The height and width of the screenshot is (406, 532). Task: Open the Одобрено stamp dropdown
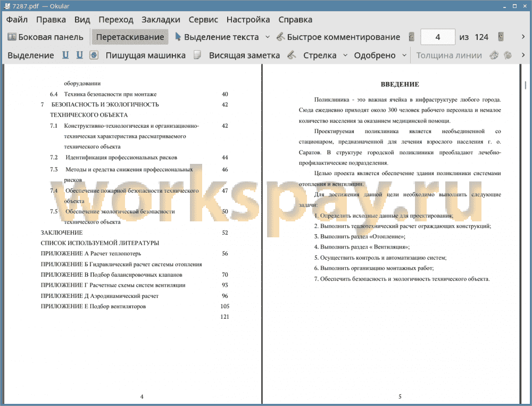point(404,55)
